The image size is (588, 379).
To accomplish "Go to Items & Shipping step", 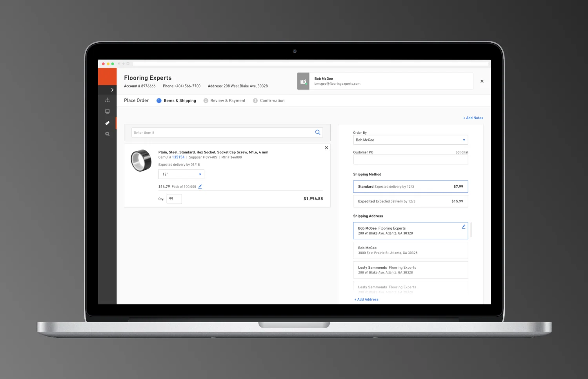I will [176, 101].
